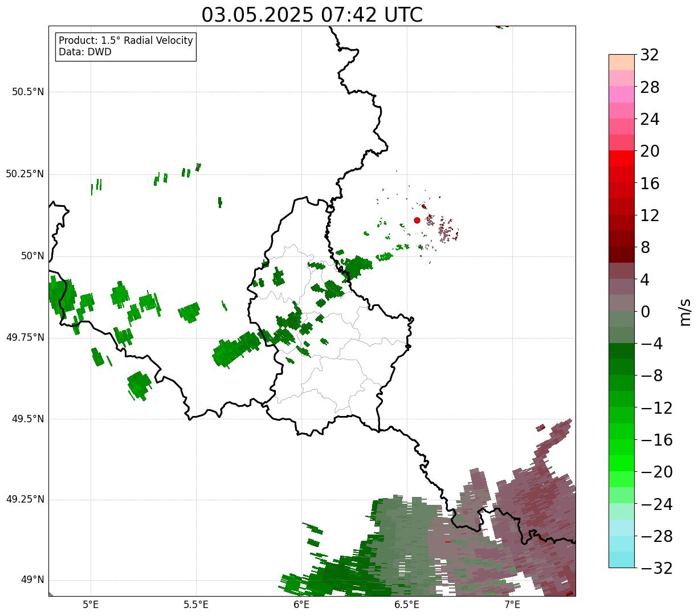Click the 5.5°E longitude label
The image size is (698, 616).
[x=197, y=605]
